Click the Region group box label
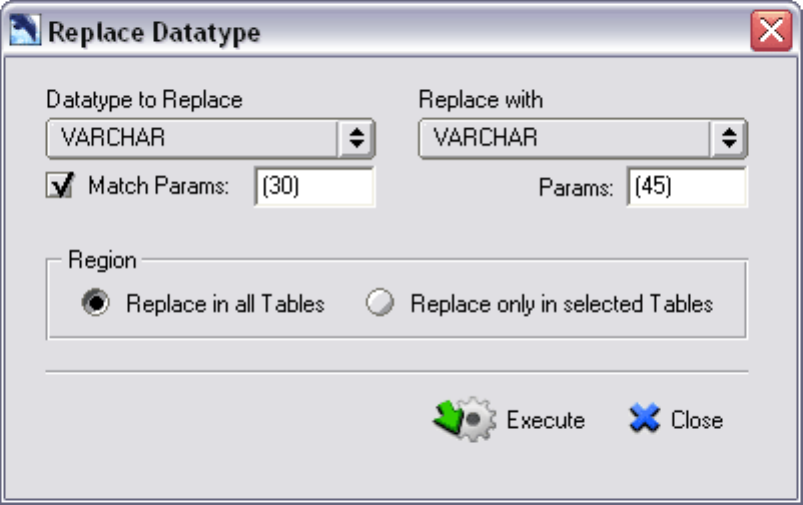803x505 pixels. click(x=102, y=260)
